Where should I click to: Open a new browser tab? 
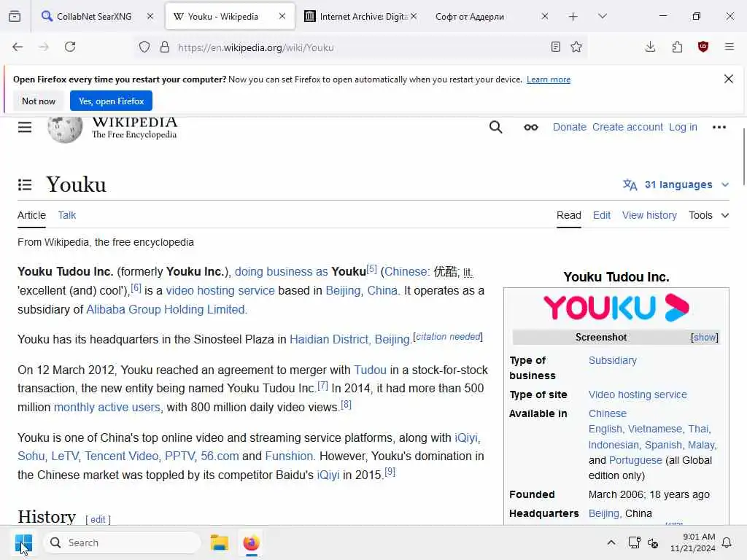(x=573, y=17)
